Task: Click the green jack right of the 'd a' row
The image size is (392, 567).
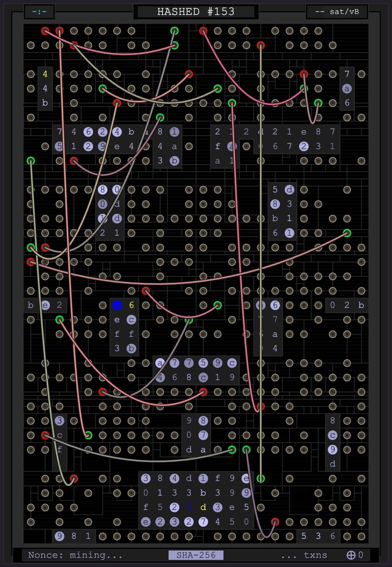Action: (232, 450)
